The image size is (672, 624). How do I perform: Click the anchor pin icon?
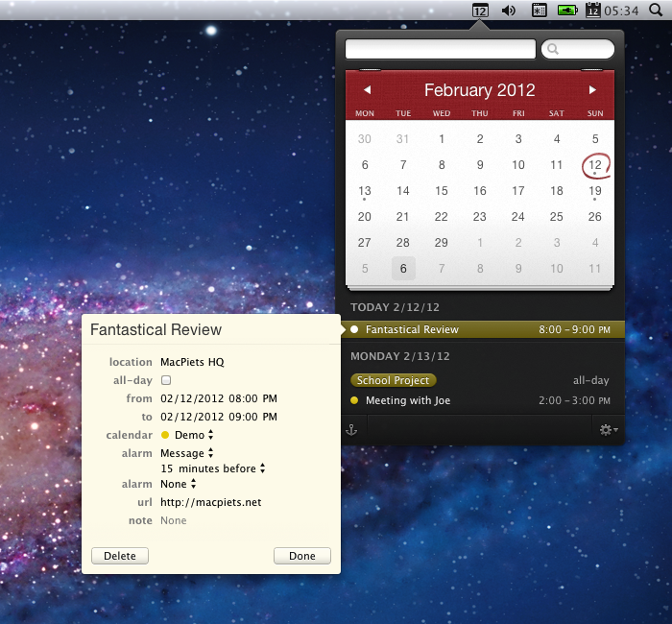point(351,429)
